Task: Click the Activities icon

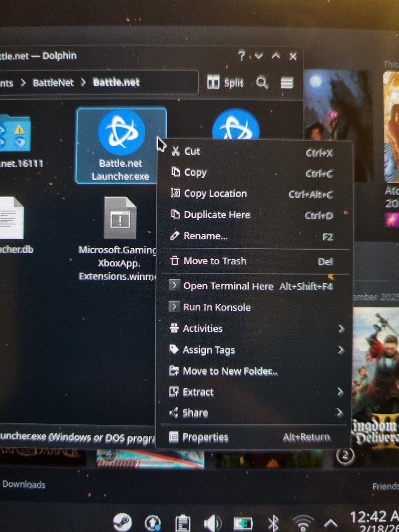Action: click(174, 329)
